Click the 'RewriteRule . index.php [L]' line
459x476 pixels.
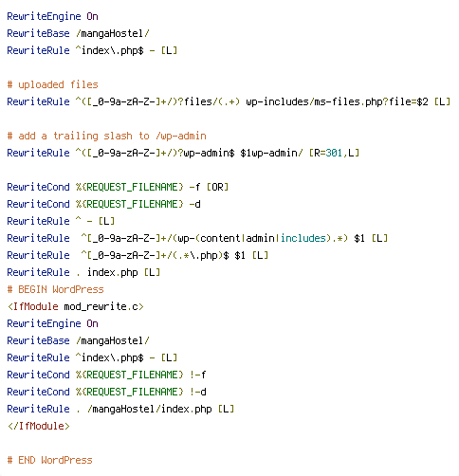pyautogui.click(x=83, y=272)
